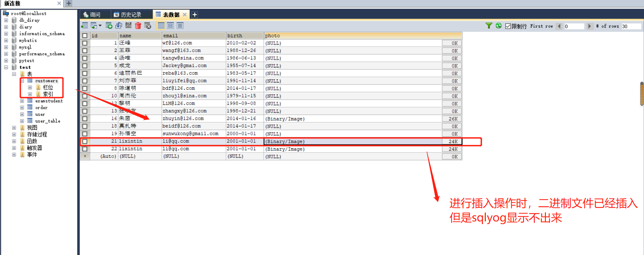
Task: Expand the mysql database node
Action: [x=6, y=47]
